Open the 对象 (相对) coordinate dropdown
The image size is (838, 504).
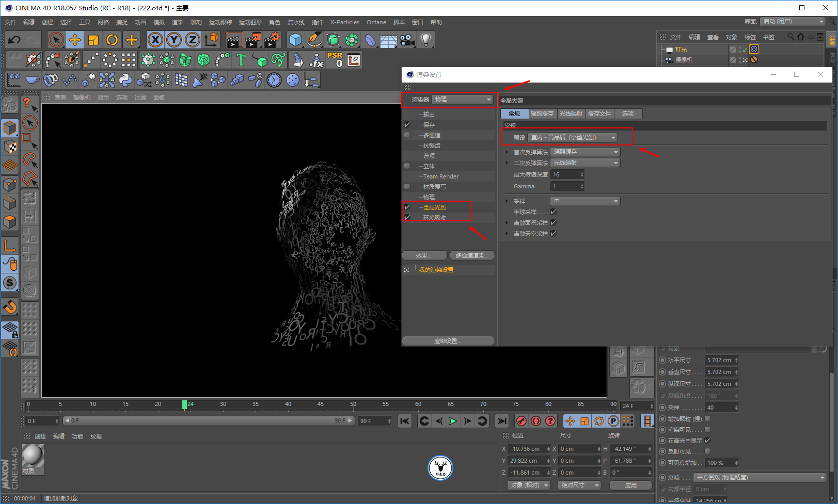[x=528, y=485]
